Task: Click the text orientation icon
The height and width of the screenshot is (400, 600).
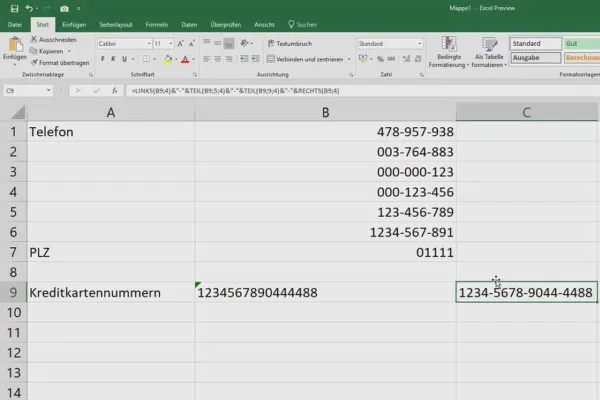Action: click(x=244, y=43)
